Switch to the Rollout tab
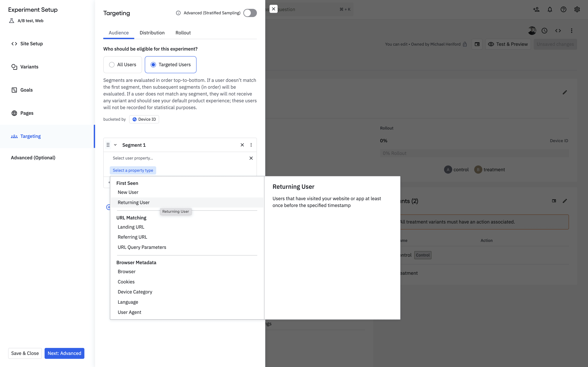588x367 pixels. tap(183, 33)
